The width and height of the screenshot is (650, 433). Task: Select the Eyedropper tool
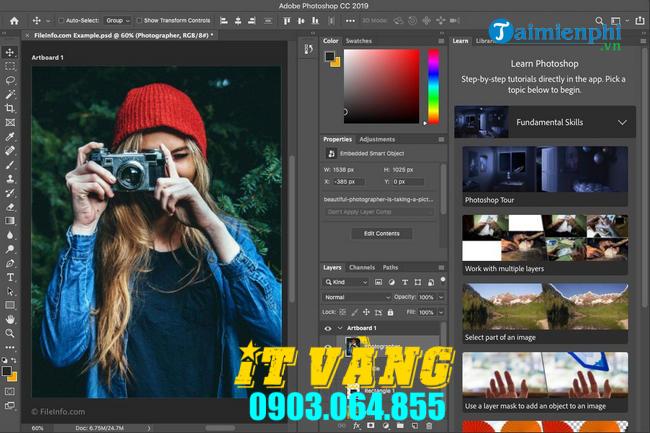[x=10, y=137]
